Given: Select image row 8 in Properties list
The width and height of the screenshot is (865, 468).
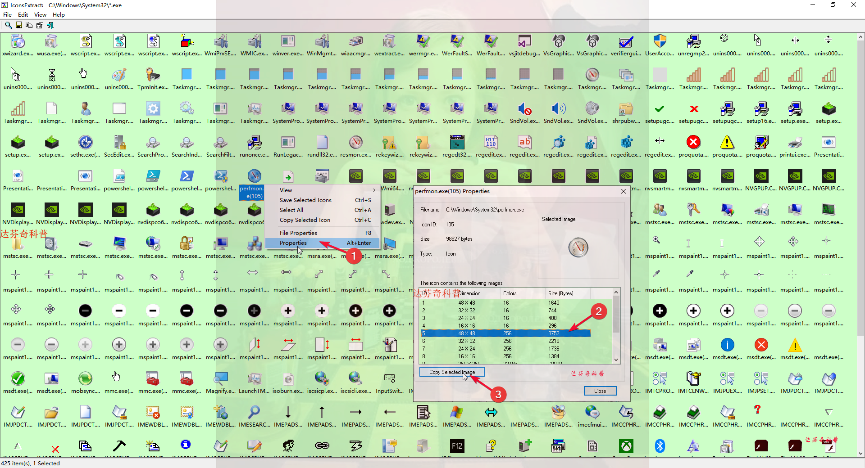Looking at the screenshot, I should click(x=505, y=357).
